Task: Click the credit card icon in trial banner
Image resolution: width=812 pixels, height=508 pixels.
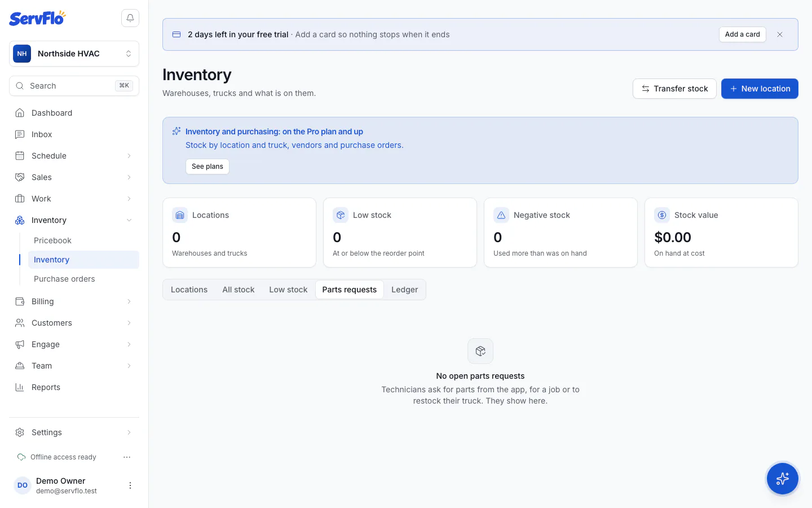Action: [176, 34]
